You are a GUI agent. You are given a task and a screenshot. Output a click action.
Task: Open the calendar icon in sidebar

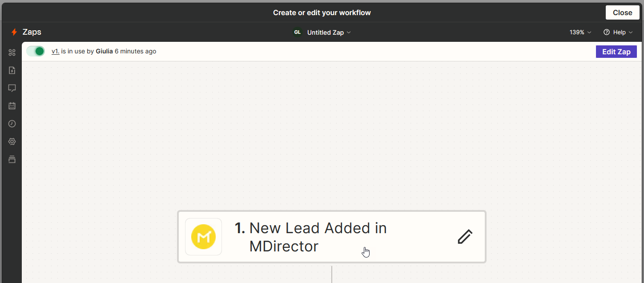[12, 106]
